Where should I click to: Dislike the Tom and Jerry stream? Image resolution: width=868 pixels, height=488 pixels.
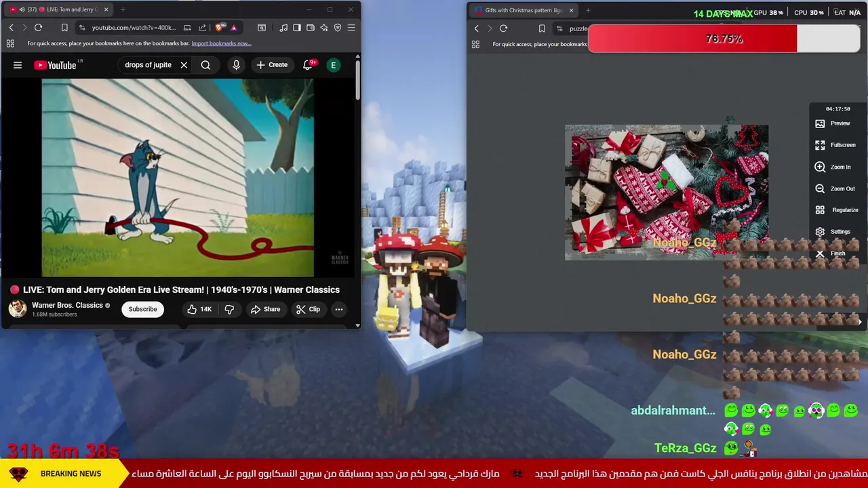click(229, 309)
